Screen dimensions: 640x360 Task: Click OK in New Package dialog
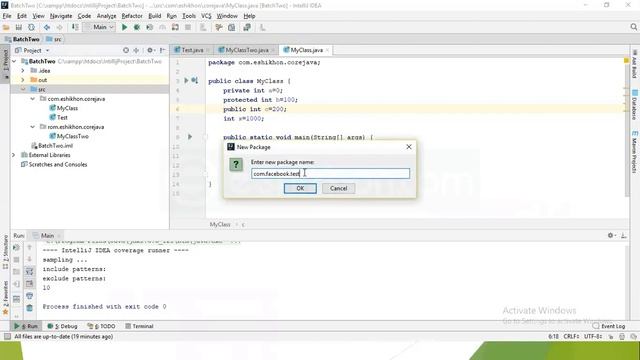(x=300, y=188)
